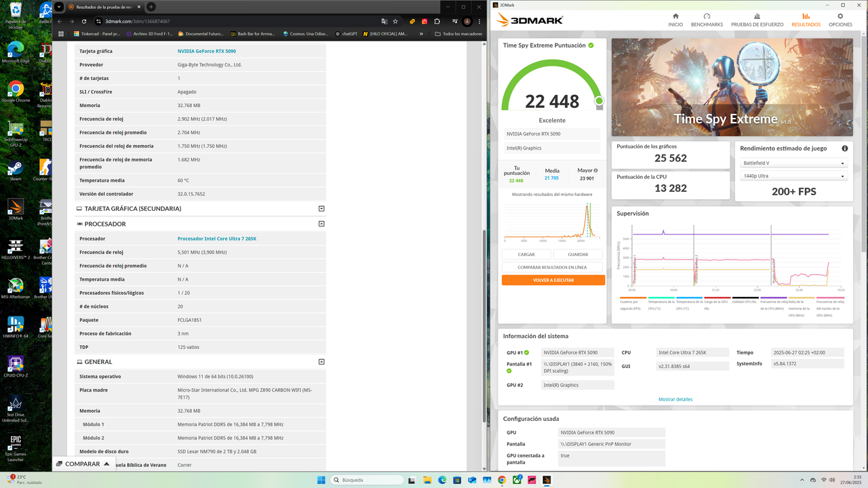The height and width of the screenshot is (488, 868).
Task: Toggle orange Cuadros por segundo (FPS) legend
Action: (x=633, y=304)
